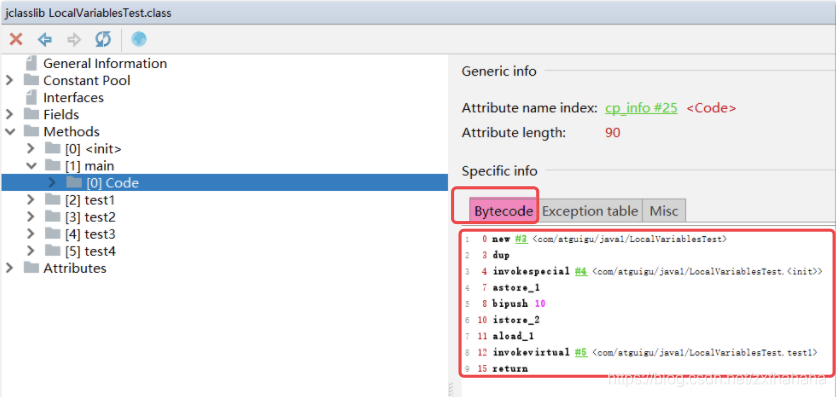Select Constant Pool label in the tree
Viewport: 836px width, 397px height.
coord(87,80)
